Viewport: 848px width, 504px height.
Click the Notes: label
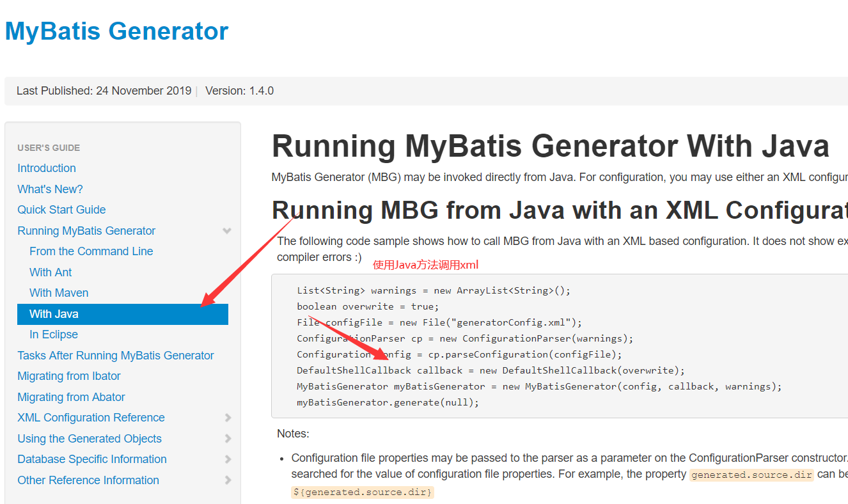pos(293,434)
